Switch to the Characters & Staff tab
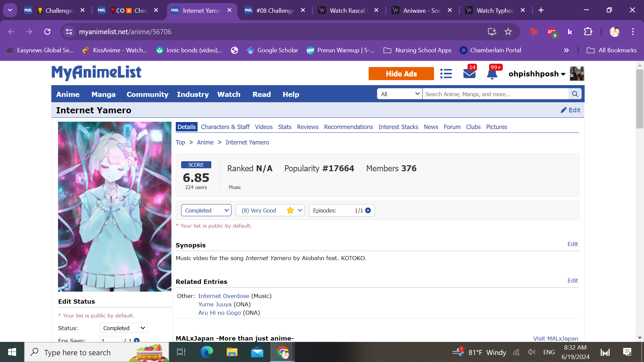This screenshot has height=362, width=644. [225, 127]
